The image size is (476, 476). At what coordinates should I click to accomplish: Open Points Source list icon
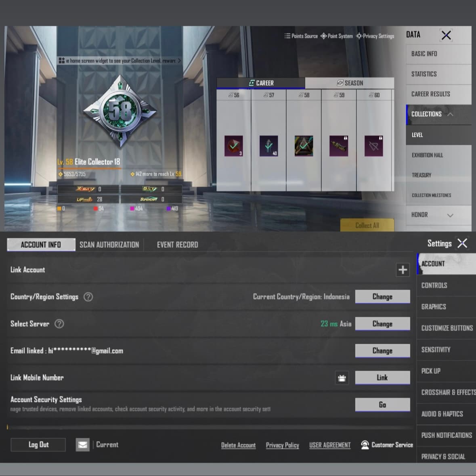(x=287, y=36)
